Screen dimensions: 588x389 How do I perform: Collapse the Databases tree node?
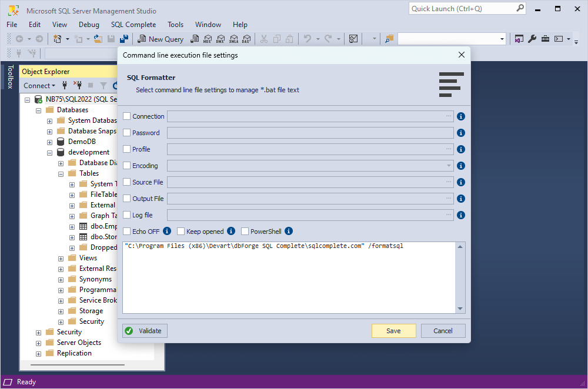(x=38, y=110)
